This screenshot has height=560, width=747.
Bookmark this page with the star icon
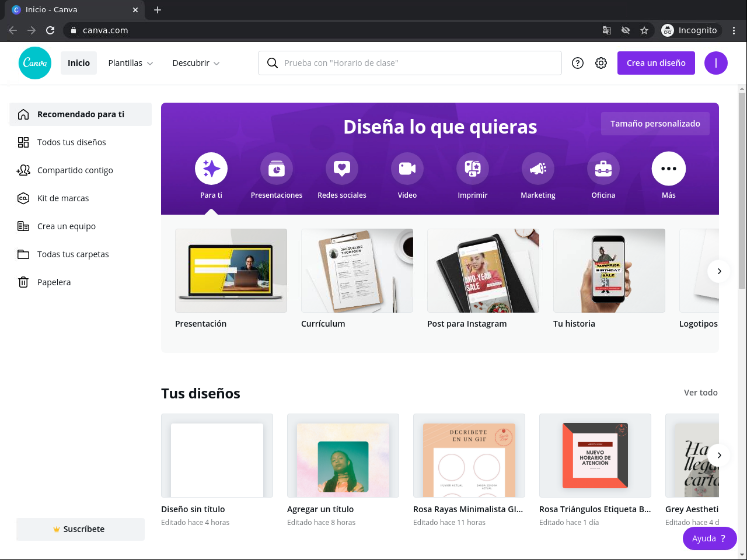tap(644, 30)
